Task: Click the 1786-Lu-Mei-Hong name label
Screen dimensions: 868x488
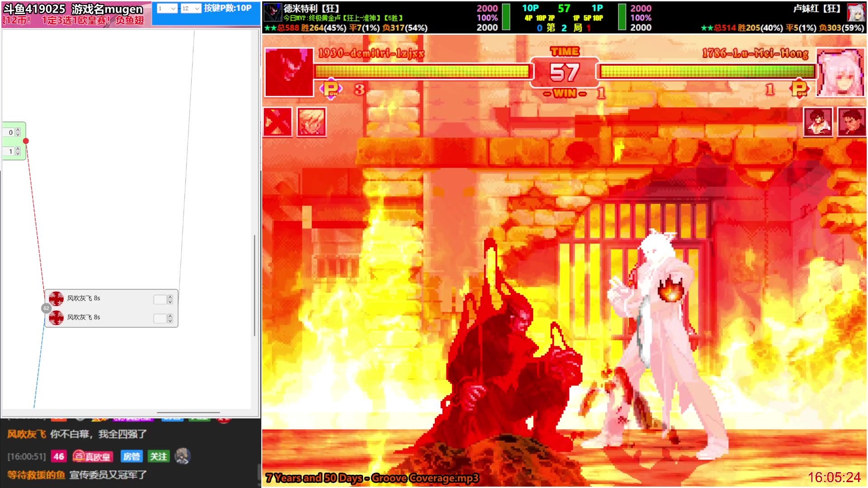Action: pyautogui.click(x=755, y=53)
